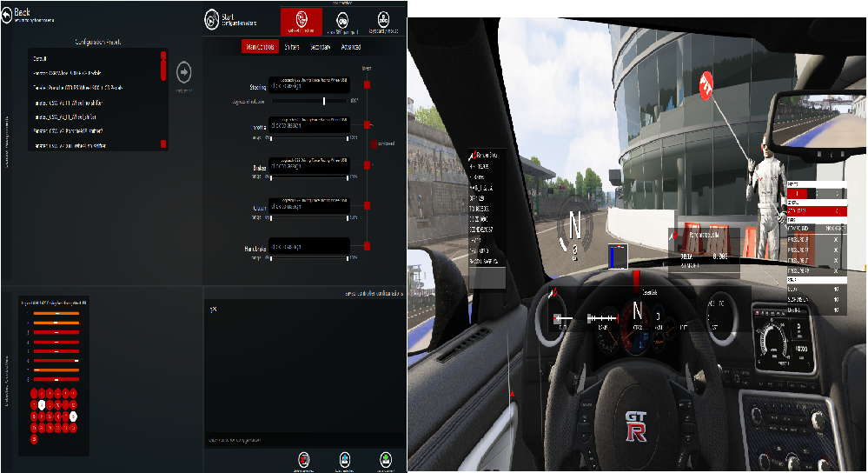The width and height of the screenshot is (868, 473).
Task: Click the Handbrake assign field
Action: tap(309, 245)
